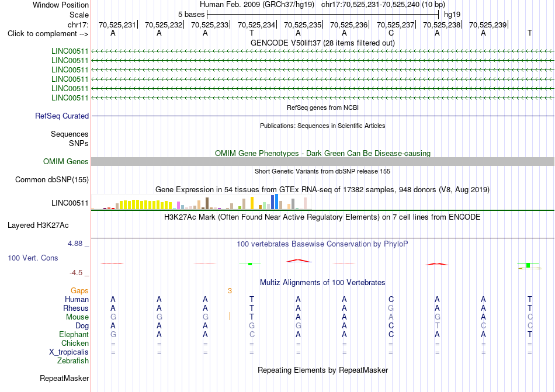Click the 'chr17:' ruler row label
The image size is (555, 392).
pyautogui.click(x=78, y=25)
